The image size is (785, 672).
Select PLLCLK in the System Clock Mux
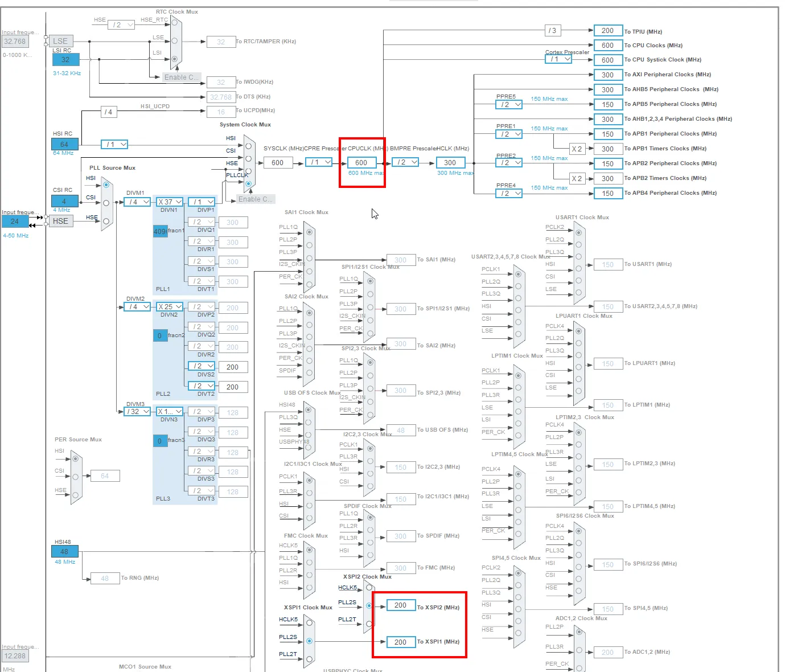point(248,183)
